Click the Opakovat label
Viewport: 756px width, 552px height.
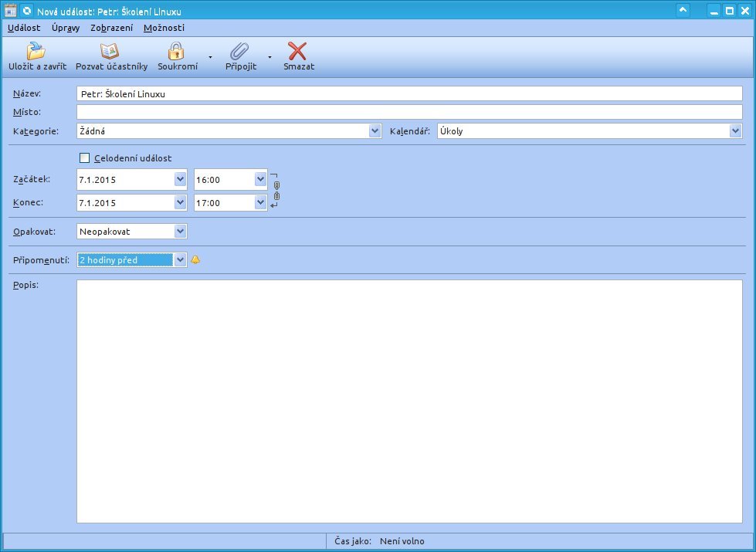point(34,232)
